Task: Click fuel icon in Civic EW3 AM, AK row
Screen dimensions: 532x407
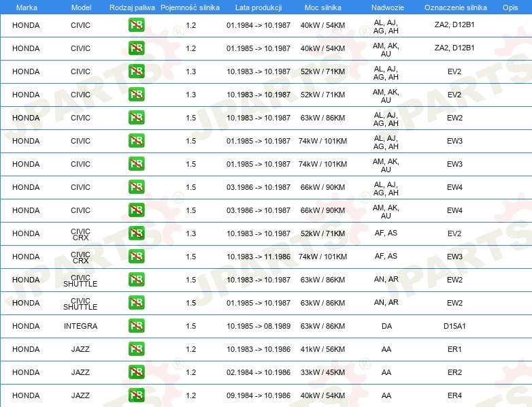Action: click(136, 163)
